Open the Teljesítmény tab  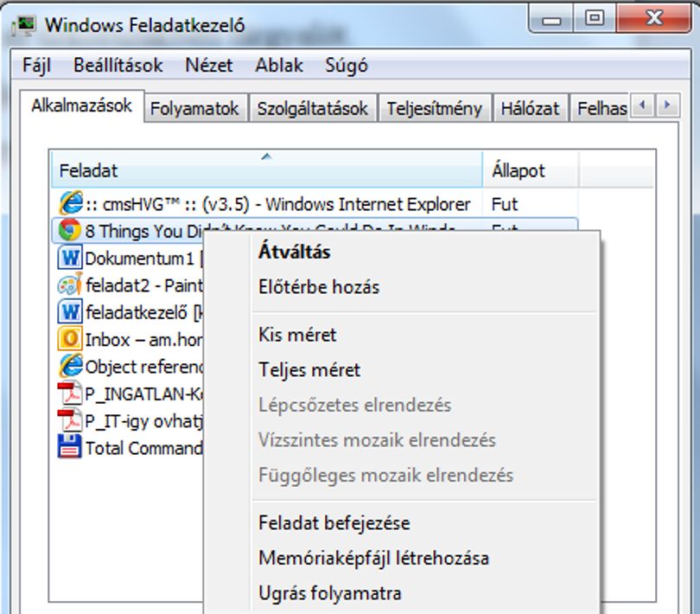435,109
